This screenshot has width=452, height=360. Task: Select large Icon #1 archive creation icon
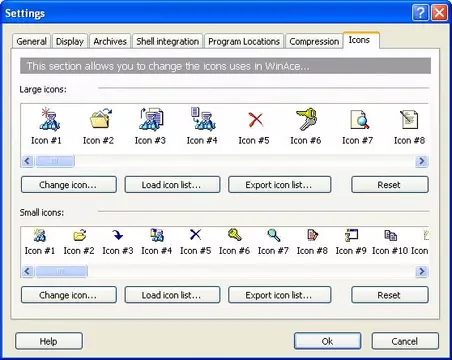pos(49,120)
